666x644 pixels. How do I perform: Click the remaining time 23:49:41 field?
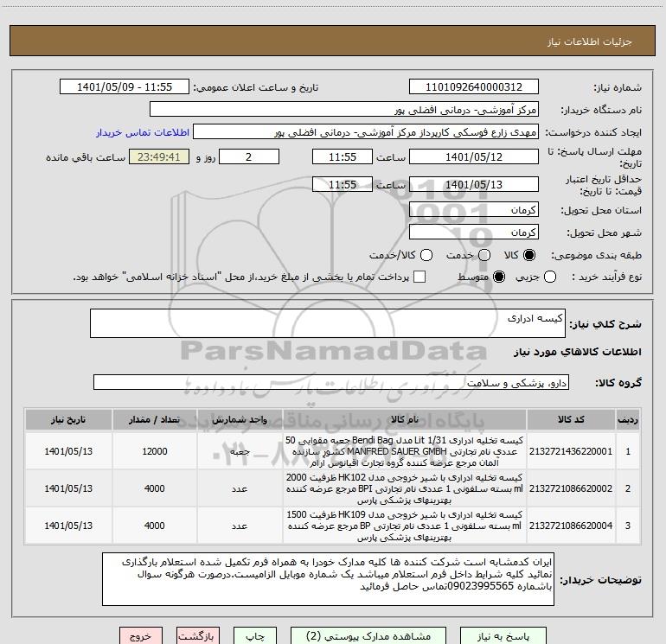[x=159, y=156]
